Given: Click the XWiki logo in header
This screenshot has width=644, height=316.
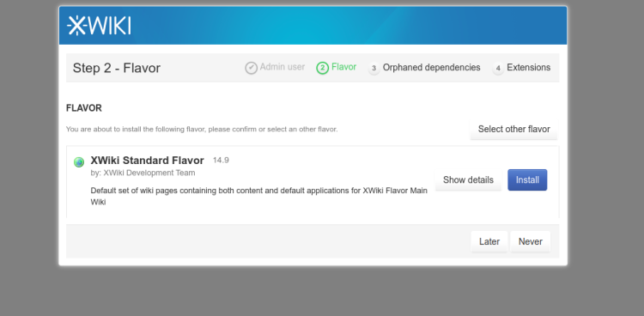Looking at the screenshot, I should pyautogui.click(x=99, y=26).
